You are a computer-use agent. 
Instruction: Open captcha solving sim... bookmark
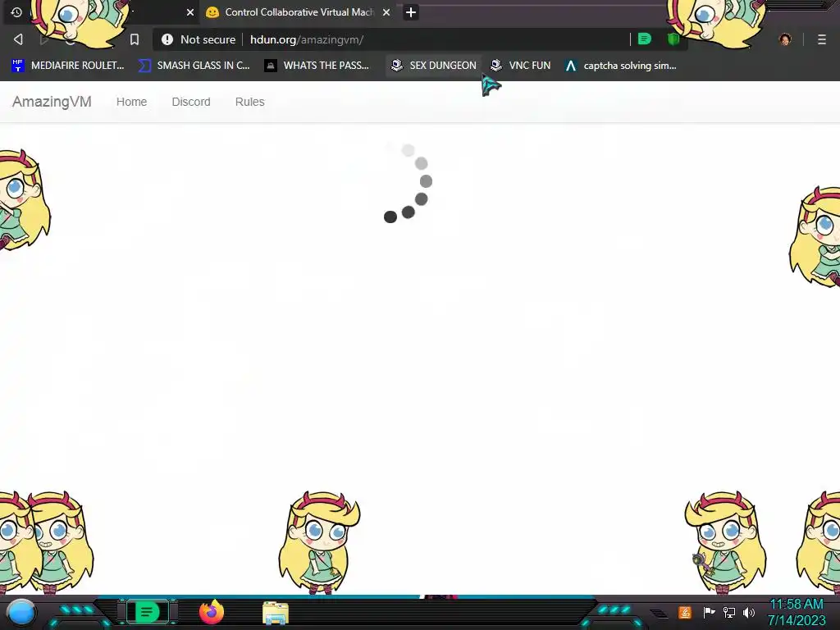621,66
